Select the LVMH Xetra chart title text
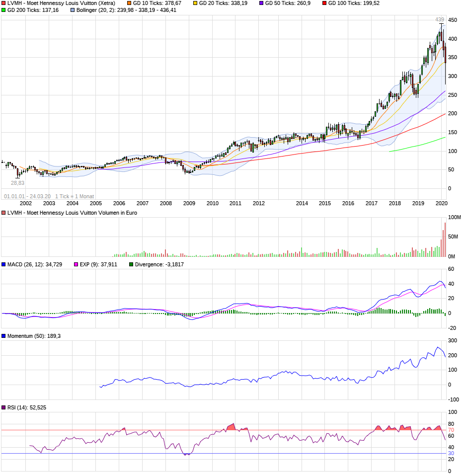Screen dimensions: 467x476 (61, 3)
